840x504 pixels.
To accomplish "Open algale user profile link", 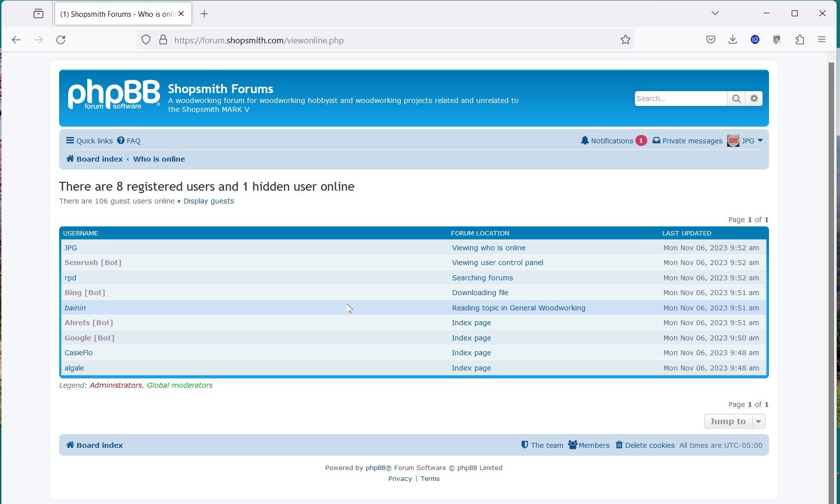I will (74, 368).
